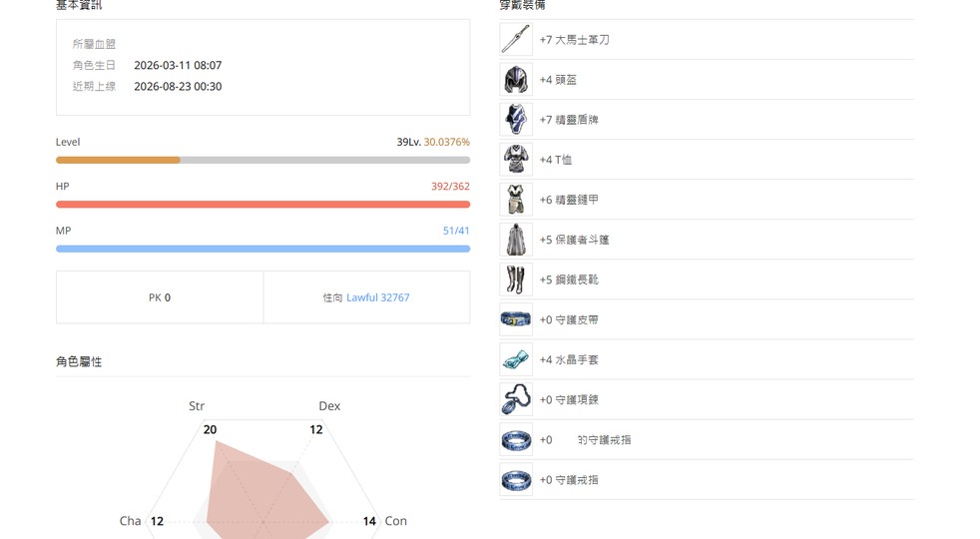Open the +0 guardian necklace icon
980x539 pixels.
516,399
